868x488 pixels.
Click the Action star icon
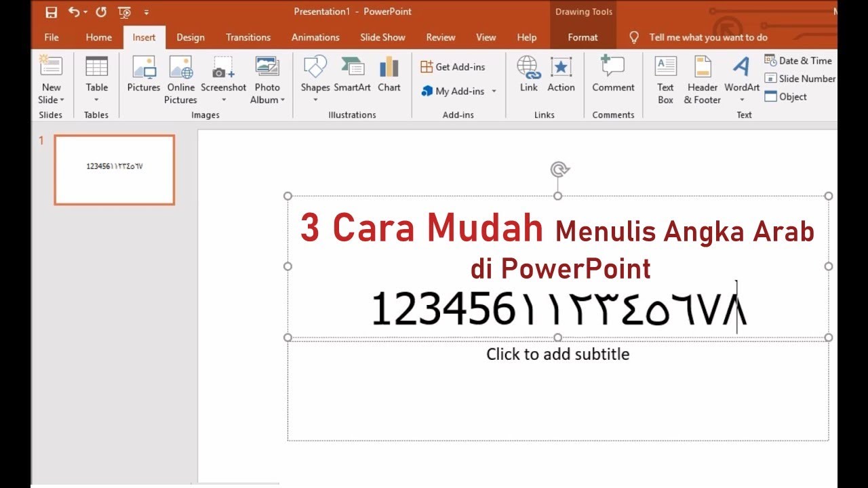coord(561,66)
